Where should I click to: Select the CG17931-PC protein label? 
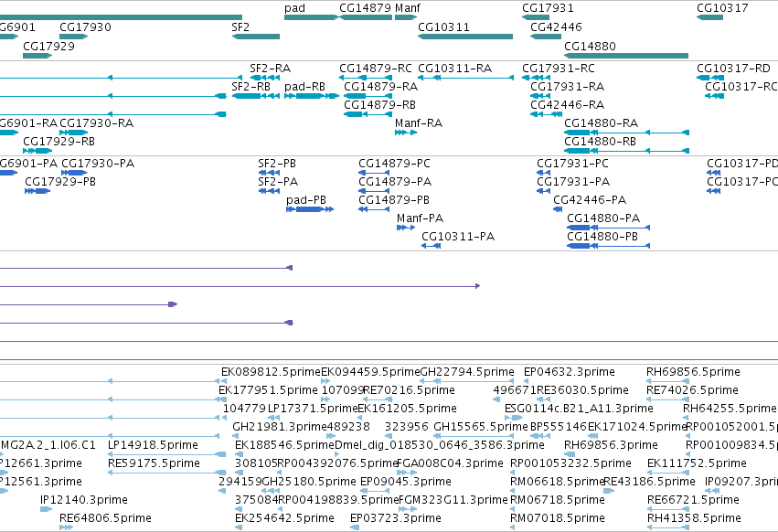tap(572, 164)
